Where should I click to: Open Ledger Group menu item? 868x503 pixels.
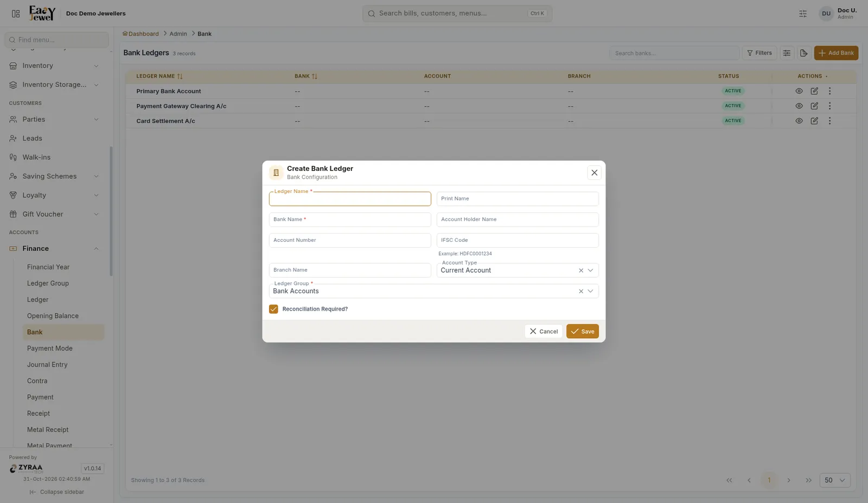(63, 283)
